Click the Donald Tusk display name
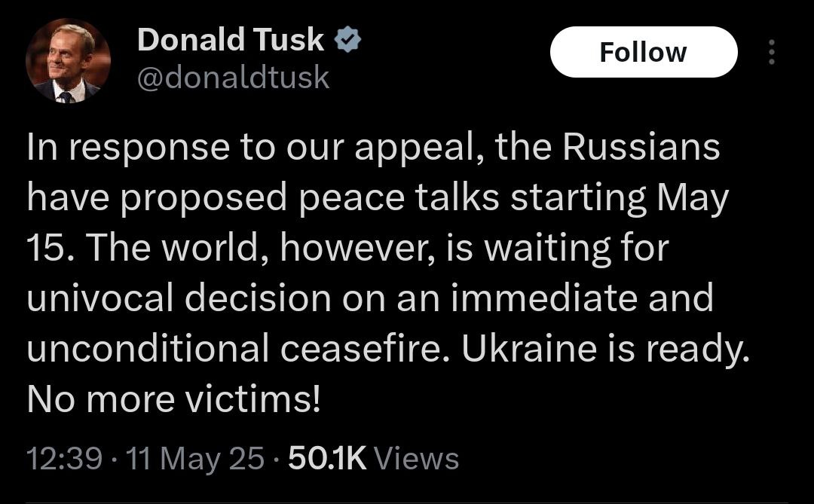This screenshot has width=814, height=504. coord(231,40)
